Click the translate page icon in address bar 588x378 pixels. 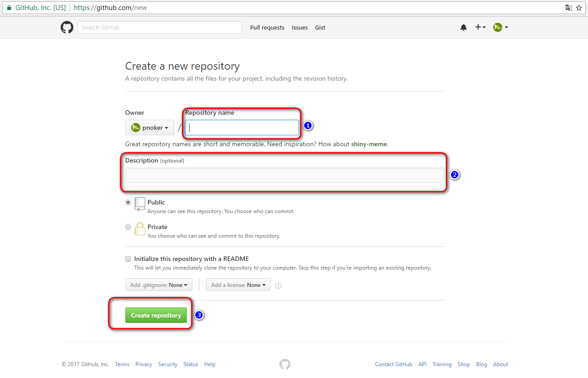[568, 8]
